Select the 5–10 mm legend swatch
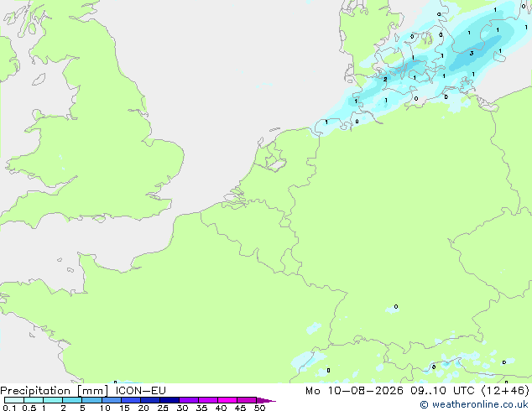532x411 pixels. (91, 400)
